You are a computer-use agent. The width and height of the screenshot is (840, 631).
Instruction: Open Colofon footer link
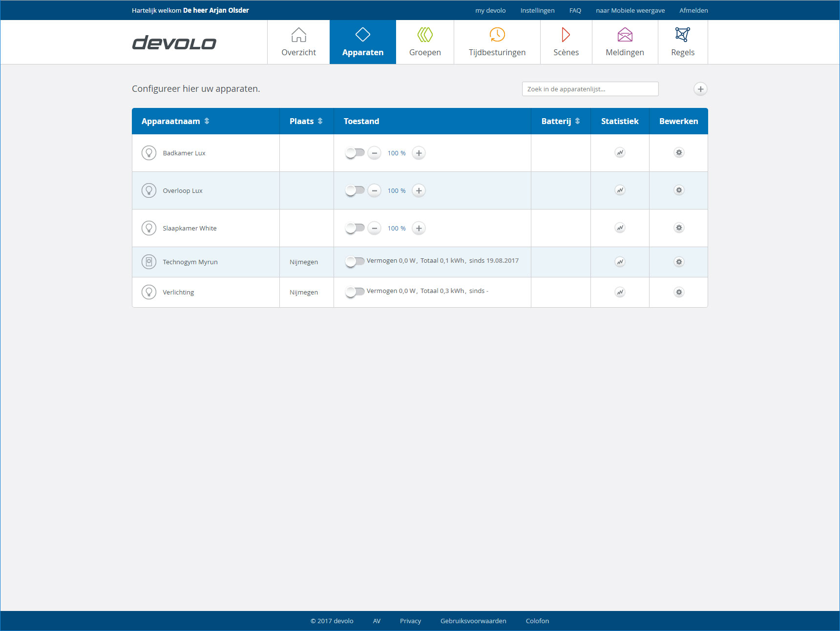tap(537, 621)
